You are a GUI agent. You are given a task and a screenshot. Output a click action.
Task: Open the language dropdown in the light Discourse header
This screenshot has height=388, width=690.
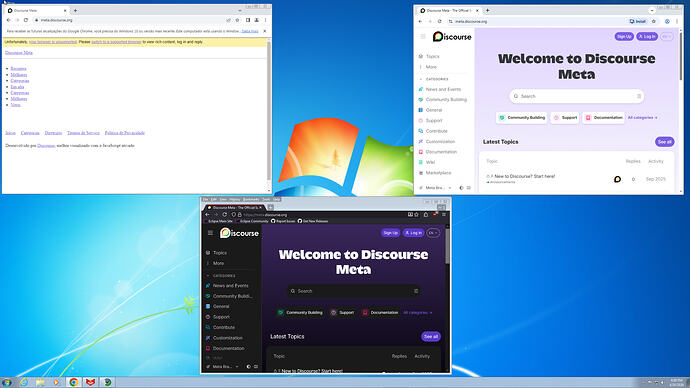click(667, 37)
